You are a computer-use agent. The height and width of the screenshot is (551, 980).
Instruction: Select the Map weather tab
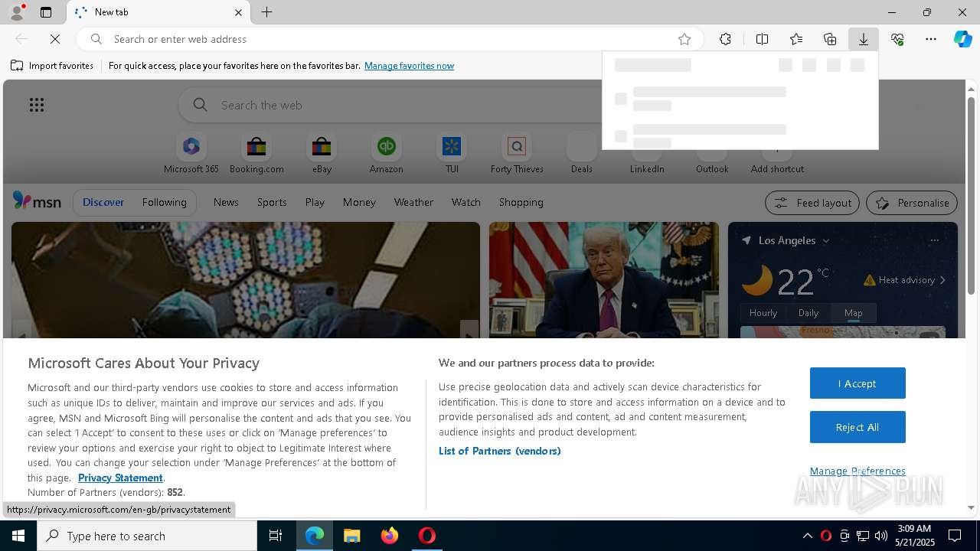coord(854,312)
